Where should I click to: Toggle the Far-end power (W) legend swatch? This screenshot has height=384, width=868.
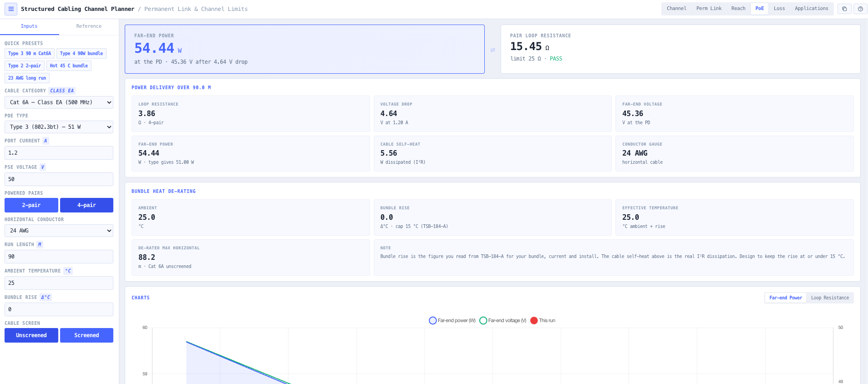(433, 321)
